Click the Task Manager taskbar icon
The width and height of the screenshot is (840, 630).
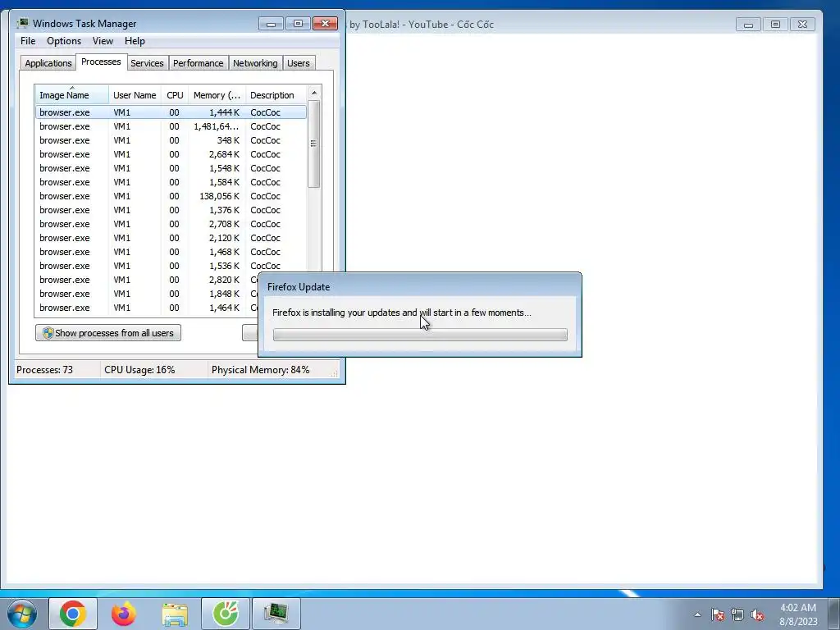pos(276,614)
